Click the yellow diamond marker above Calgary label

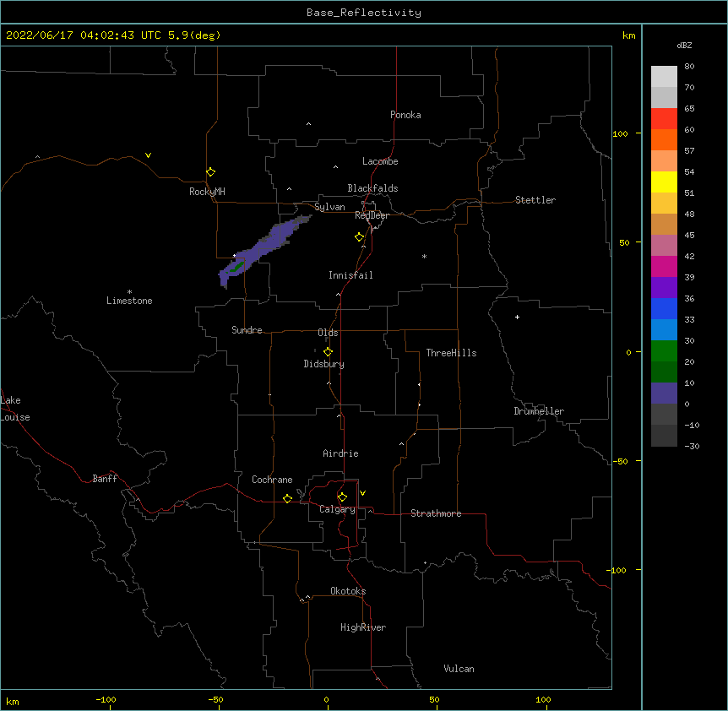coord(343,497)
